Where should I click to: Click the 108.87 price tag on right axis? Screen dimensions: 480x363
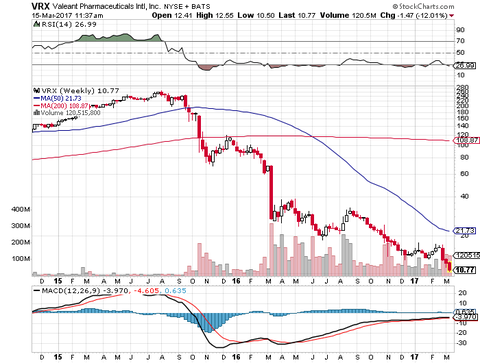(x=466, y=140)
